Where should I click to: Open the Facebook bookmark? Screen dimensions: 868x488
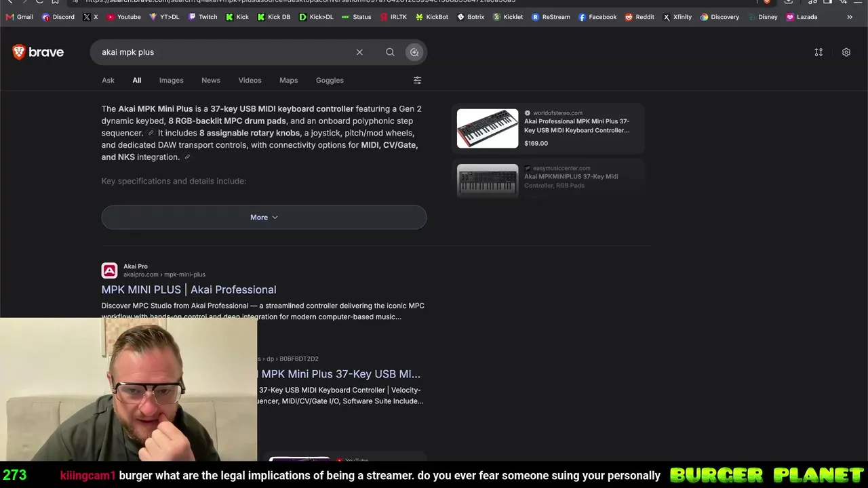tap(597, 17)
